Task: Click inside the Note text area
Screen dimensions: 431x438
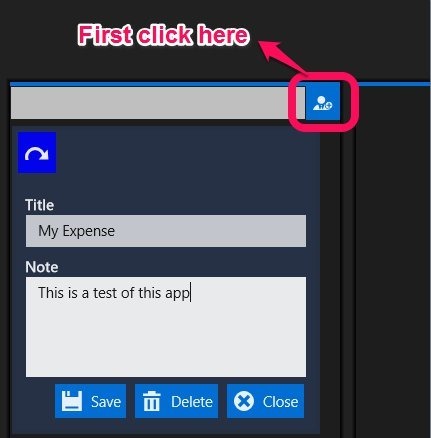Action: pos(166,327)
